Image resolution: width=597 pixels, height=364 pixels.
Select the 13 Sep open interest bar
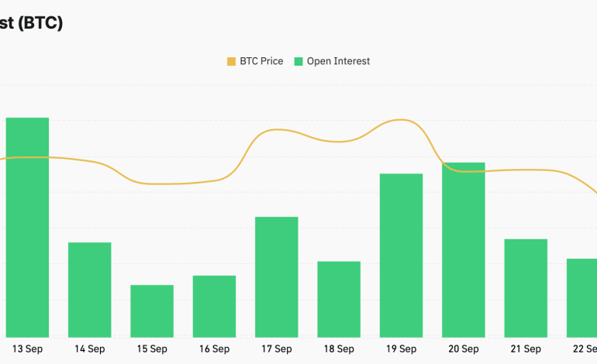[x=28, y=227]
